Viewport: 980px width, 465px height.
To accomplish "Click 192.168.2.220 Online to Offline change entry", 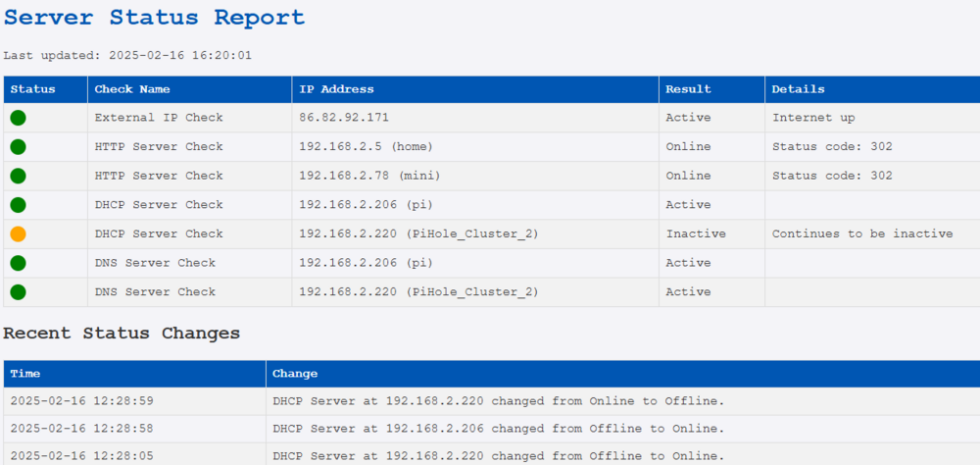I will [x=499, y=401].
